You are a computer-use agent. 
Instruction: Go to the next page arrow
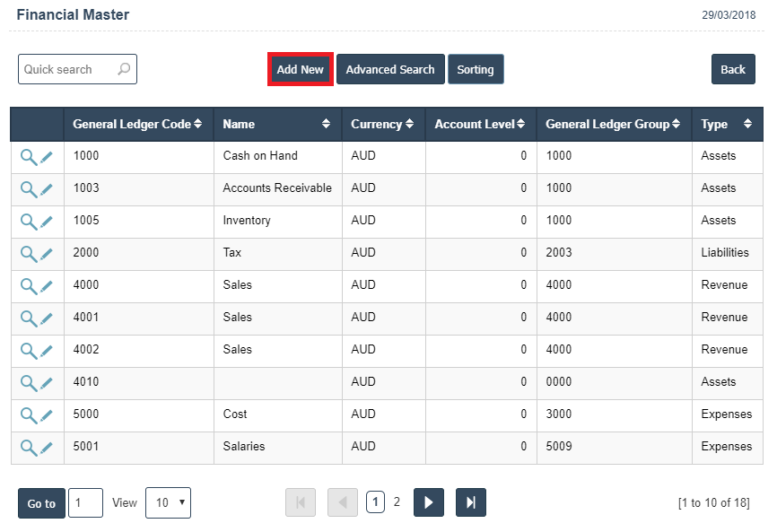click(x=429, y=502)
